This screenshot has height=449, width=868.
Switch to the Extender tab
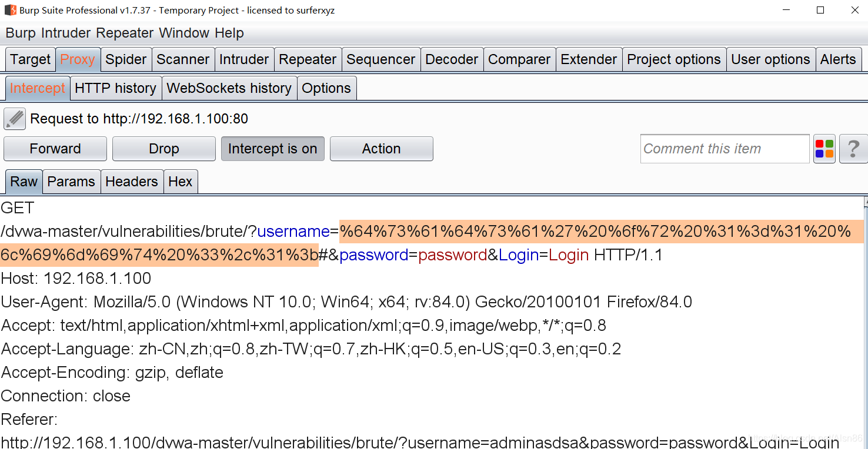pos(589,59)
